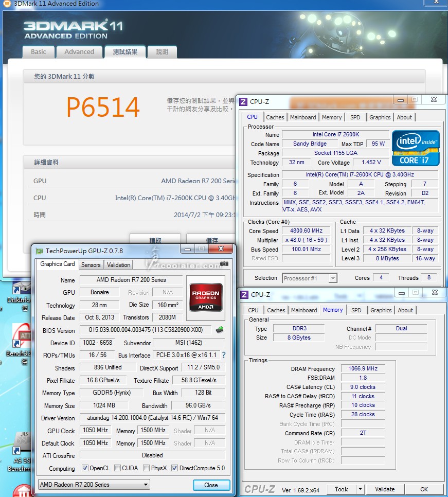Click the Bandwidth 96.0 GB/s field

[x=198, y=405]
